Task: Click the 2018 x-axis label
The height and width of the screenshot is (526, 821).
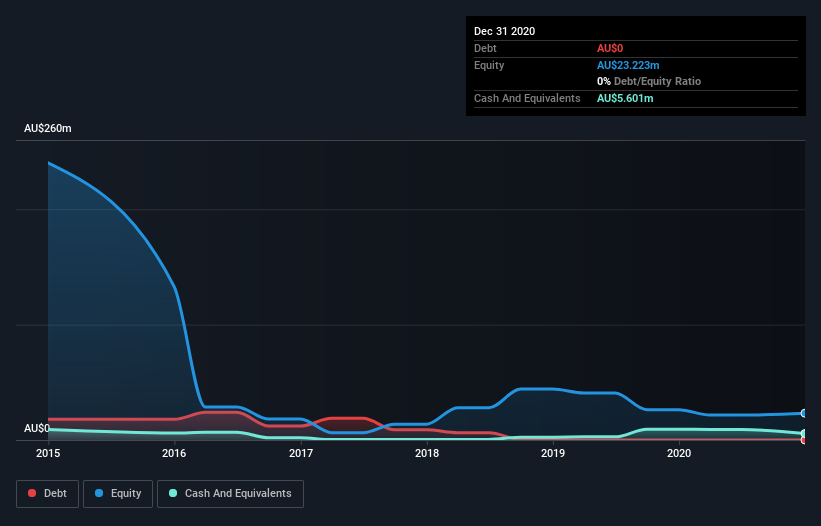Action: [427, 453]
